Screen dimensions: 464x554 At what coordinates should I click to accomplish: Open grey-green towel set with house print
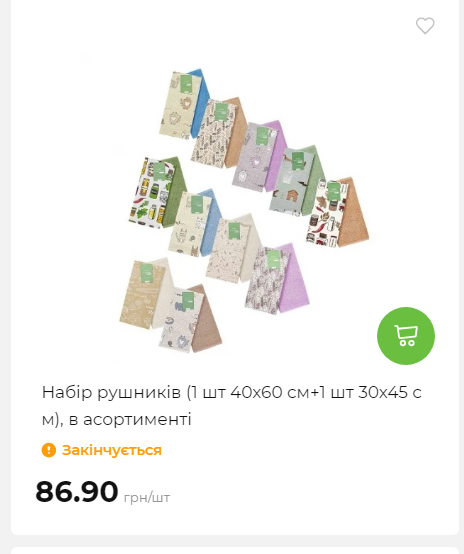297,180
